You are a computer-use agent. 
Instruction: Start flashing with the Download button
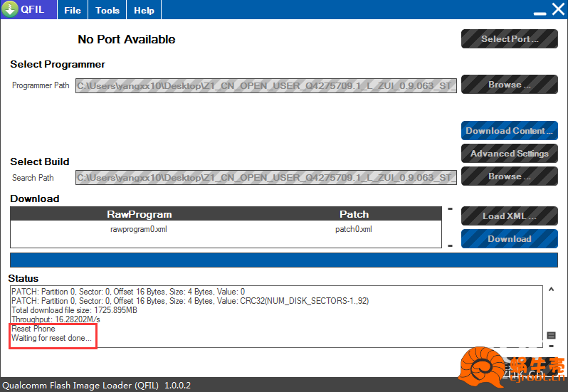click(510, 239)
